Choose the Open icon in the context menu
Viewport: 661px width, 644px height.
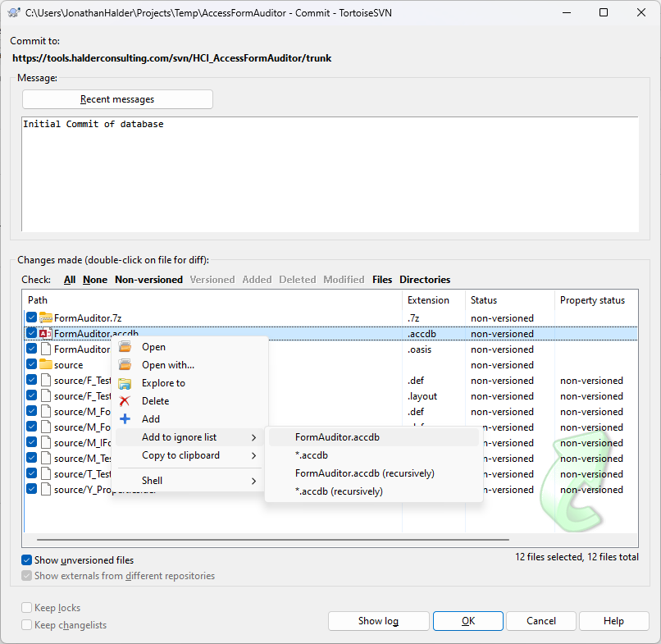(125, 347)
